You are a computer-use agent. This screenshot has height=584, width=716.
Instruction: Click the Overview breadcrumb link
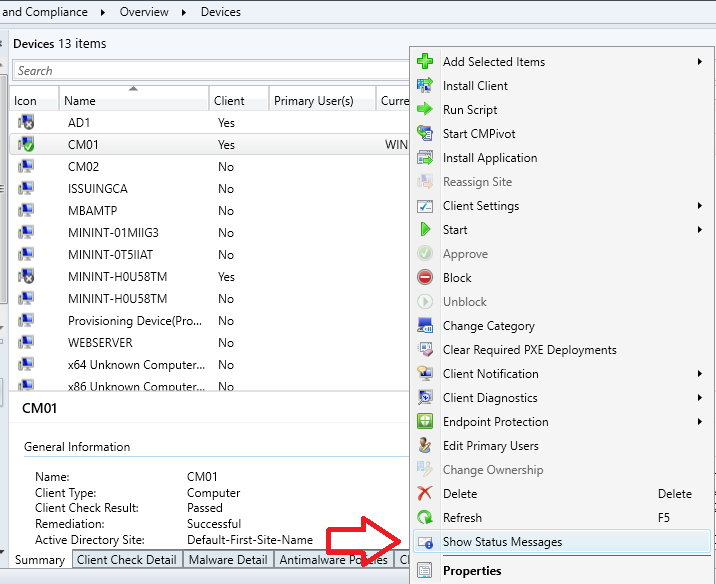pos(144,12)
